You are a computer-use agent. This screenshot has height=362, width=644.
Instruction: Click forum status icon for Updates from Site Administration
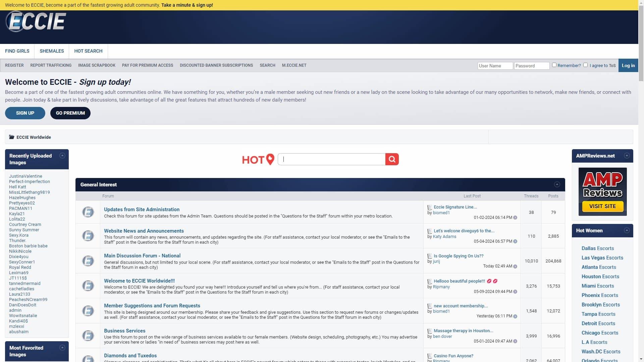pos(88,212)
